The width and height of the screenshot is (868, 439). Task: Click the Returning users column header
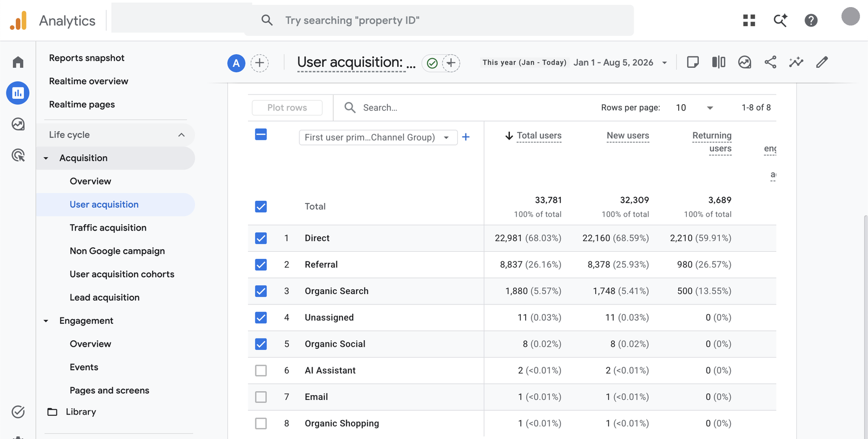712,142
